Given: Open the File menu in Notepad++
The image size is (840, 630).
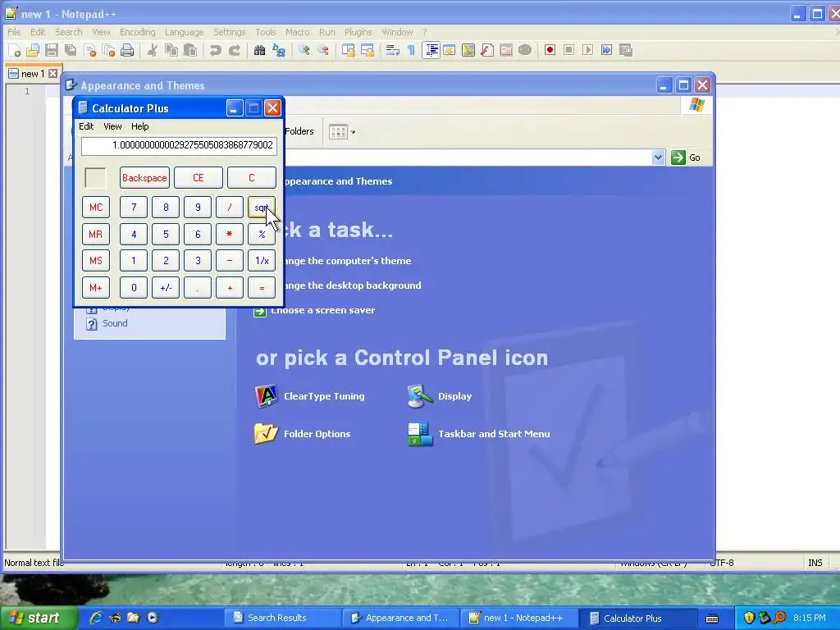Looking at the screenshot, I should click(14, 32).
